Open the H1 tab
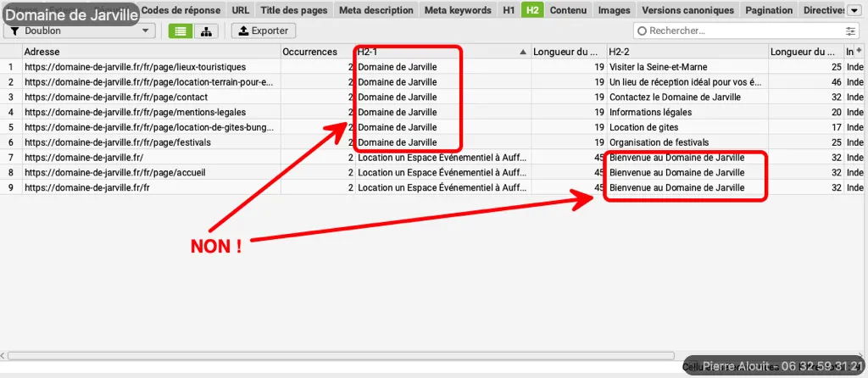Viewport: 868px width, 378px height. (x=509, y=10)
